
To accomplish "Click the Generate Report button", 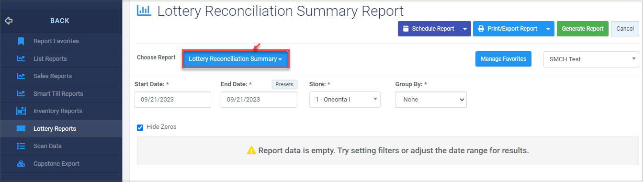I will click(583, 29).
